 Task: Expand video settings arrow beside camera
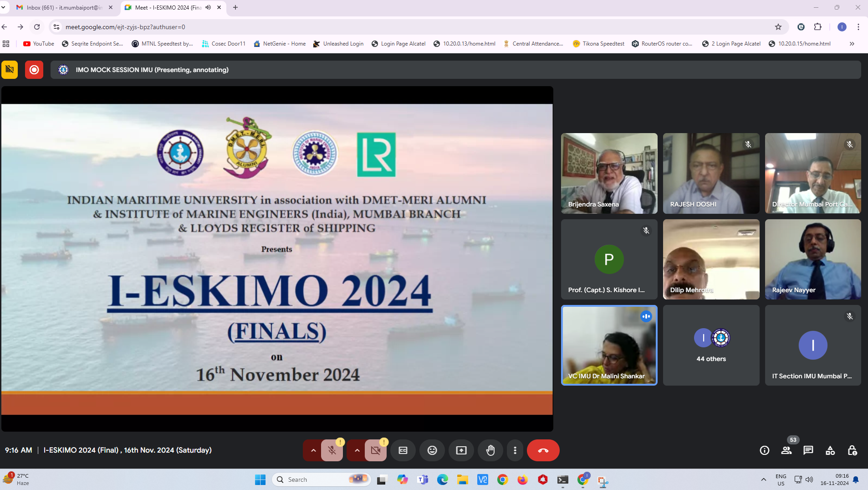pos(357,450)
